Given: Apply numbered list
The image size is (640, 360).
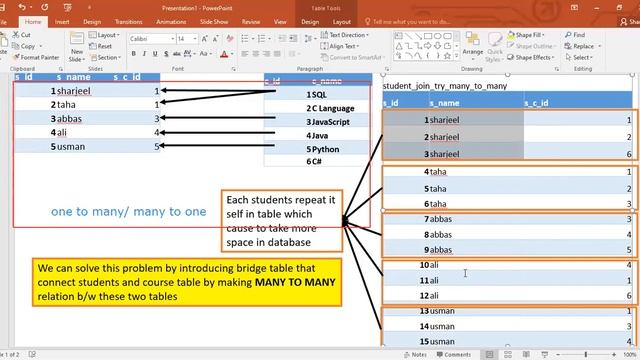Looking at the screenshot, I should click(x=261, y=39).
